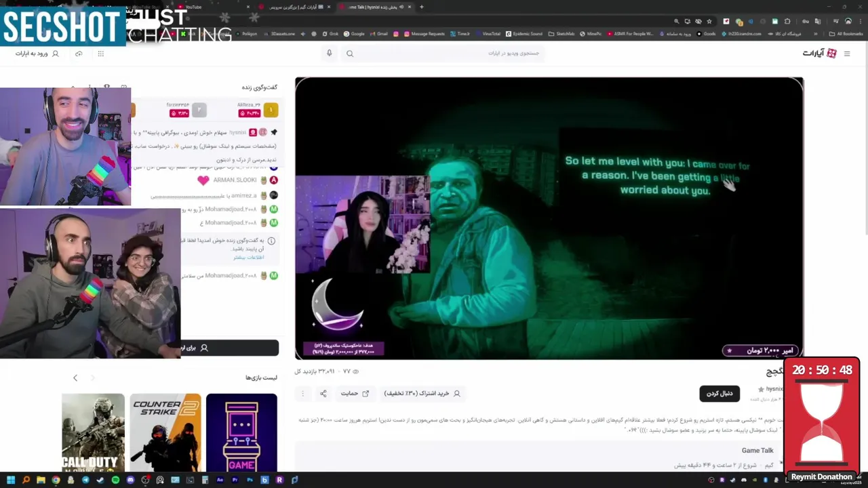Viewport: 868px width, 488px height.
Task: Click the pink heart message in chat
Action: pyautogui.click(x=203, y=180)
